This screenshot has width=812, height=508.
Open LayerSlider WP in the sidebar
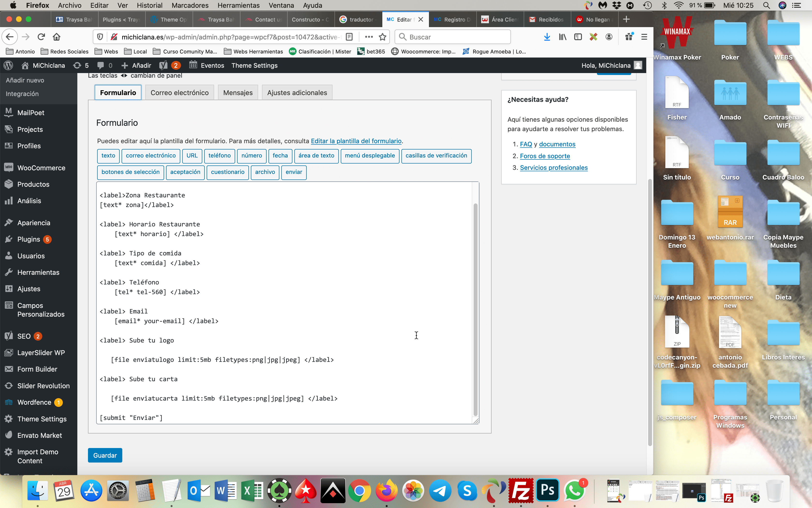point(41,353)
